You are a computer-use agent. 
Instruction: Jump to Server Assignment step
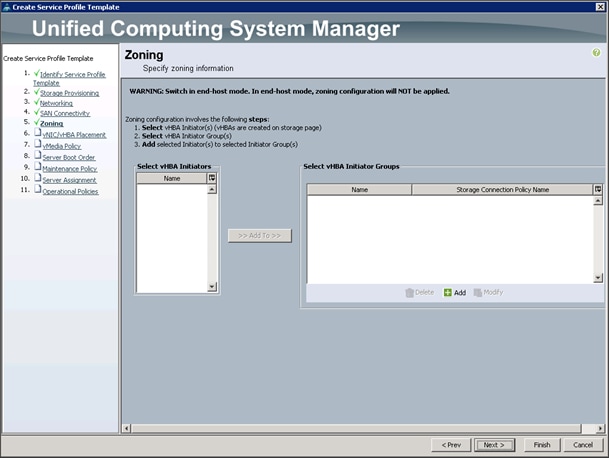70,180
